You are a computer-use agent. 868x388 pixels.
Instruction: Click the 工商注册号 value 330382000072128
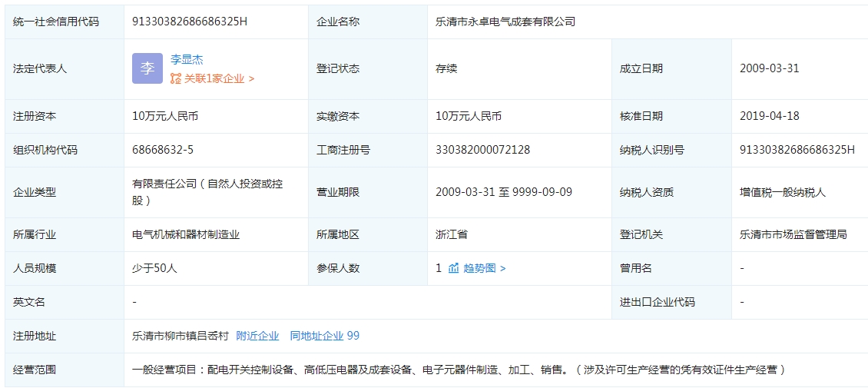click(482, 150)
